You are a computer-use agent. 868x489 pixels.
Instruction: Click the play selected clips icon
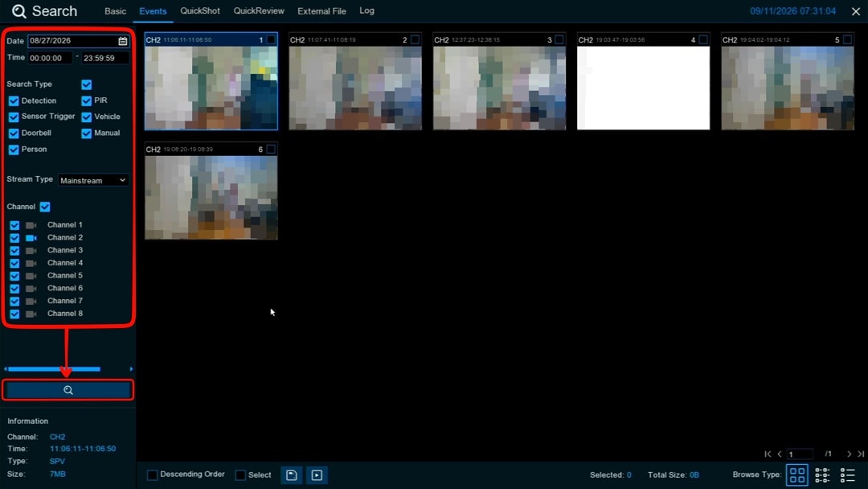coord(317,475)
